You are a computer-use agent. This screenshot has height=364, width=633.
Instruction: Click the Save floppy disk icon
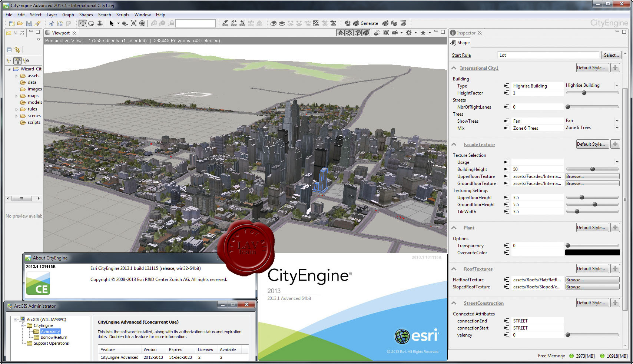[x=29, y=23]
